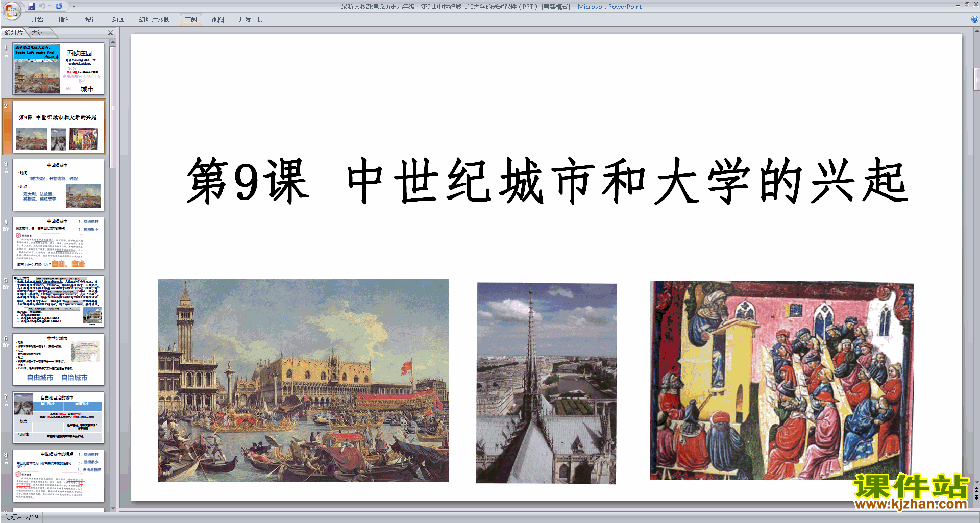The image size is (980, 523).
Task: Play animations via slide 8's star icon
Action: (x=6, y=461)
